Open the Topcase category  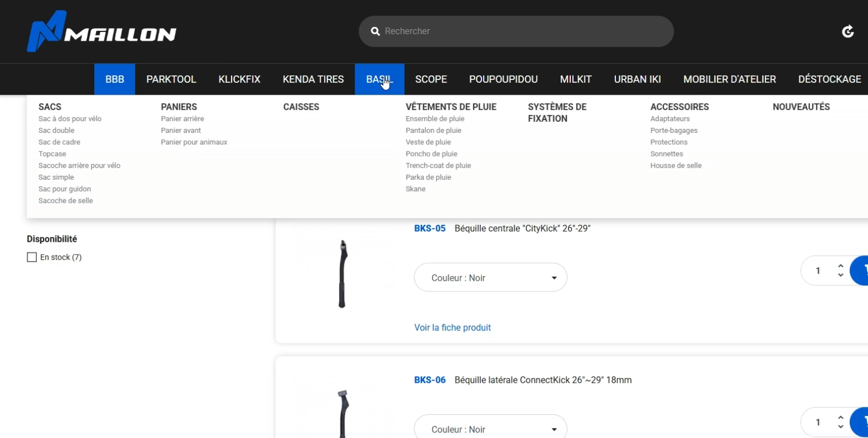click(x=52, y=154)
